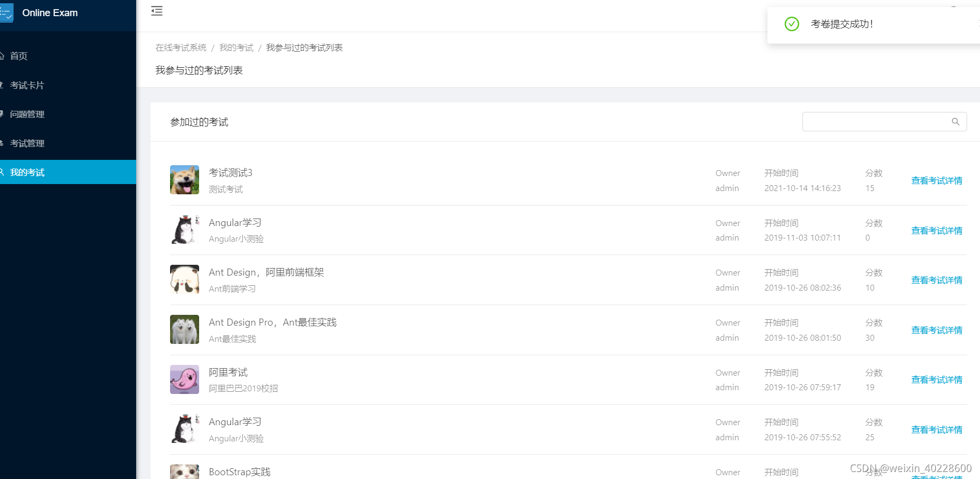This screenshot has height=479, width=980.
Task: Click the search magnifier icon
Action: point(955,122)
